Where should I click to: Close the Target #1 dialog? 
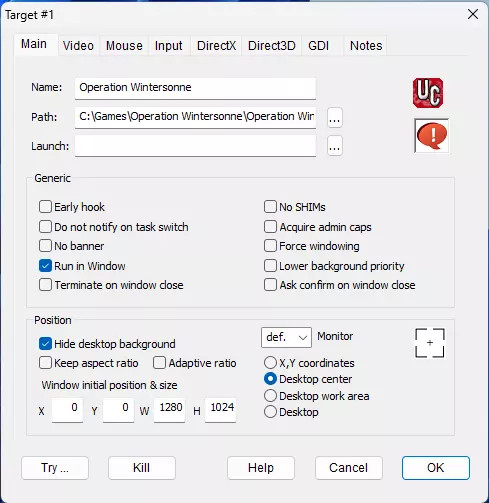pyautogui.click(x=473, y=14)
